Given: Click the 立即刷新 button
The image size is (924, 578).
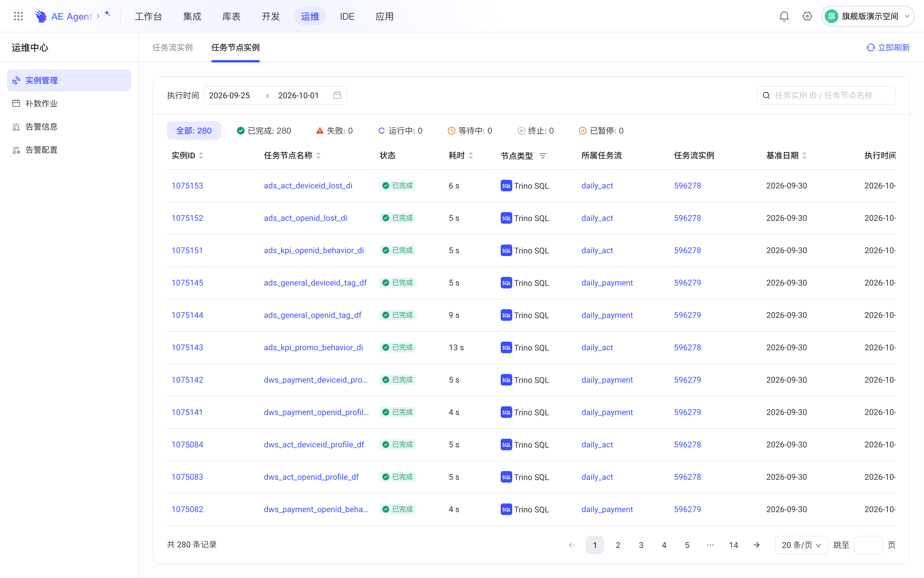Looking at the screenshot, I should (888, 47).
